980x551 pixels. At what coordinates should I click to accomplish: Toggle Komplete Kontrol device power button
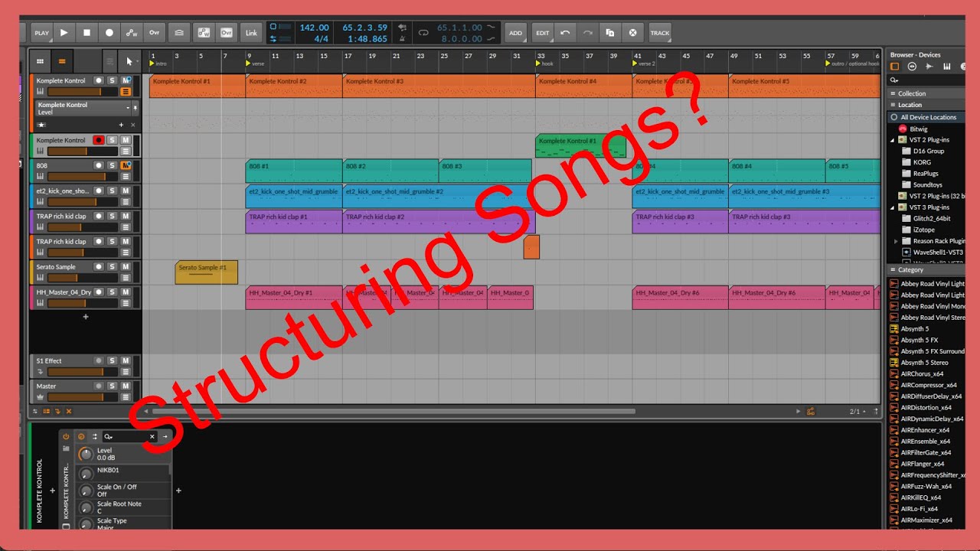66,436
